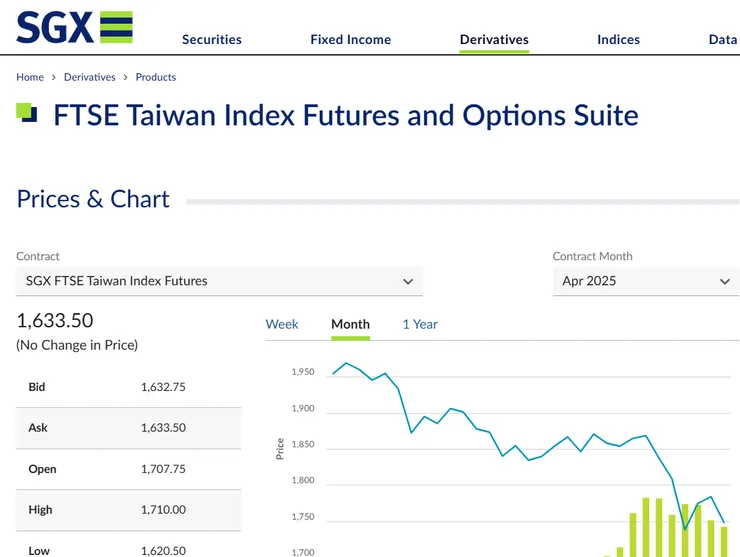Follow the Products breadcrumb link

(x=156, y=77)
